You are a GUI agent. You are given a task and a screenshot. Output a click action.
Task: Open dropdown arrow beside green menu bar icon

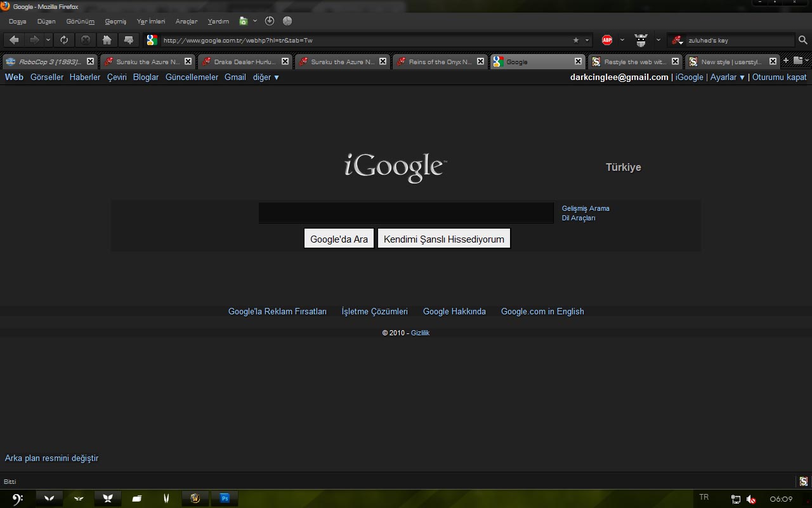pos(255,21)
